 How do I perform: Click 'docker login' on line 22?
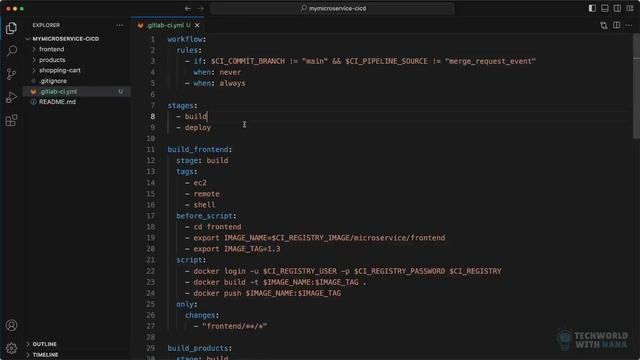pos(220,271)
